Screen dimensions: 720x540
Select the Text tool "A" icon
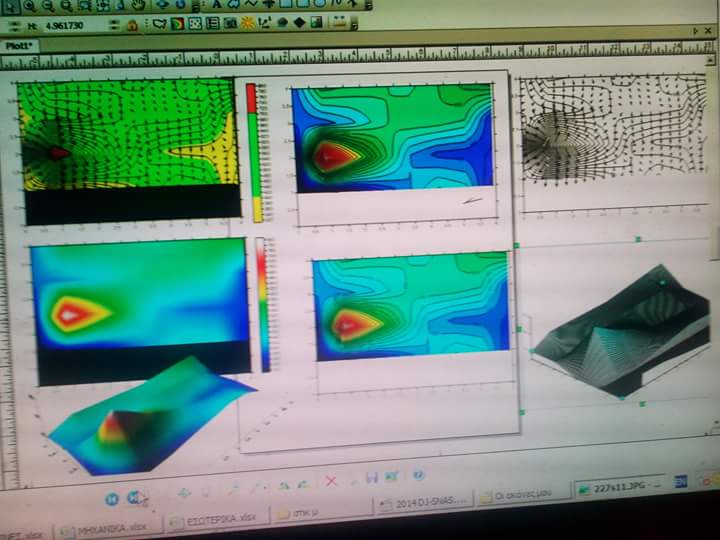(x=217, y=5)
